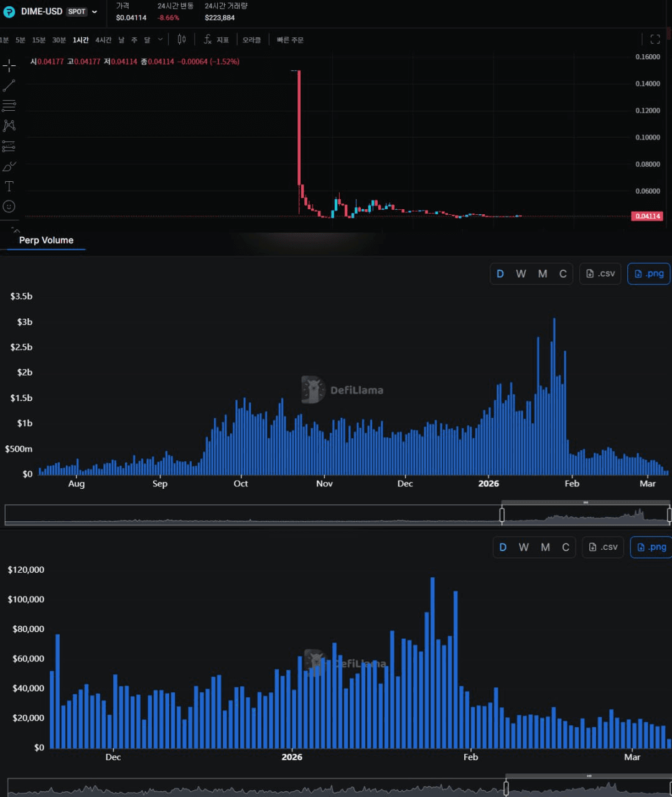The width and height of the screenshot is (672, 797).
Task: Enter fullscreen chart mode
Action: (x=655, y=40)
